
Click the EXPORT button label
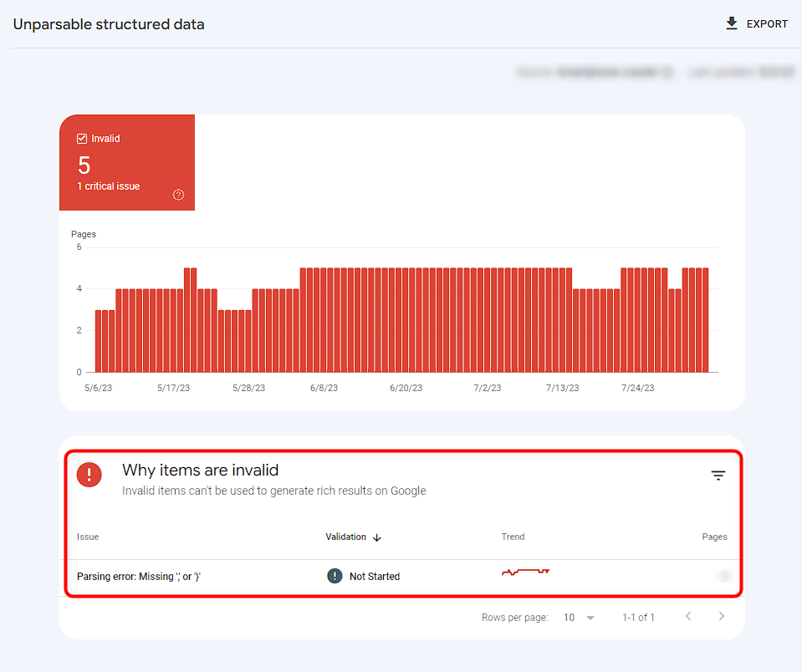(x=767, y=24)
